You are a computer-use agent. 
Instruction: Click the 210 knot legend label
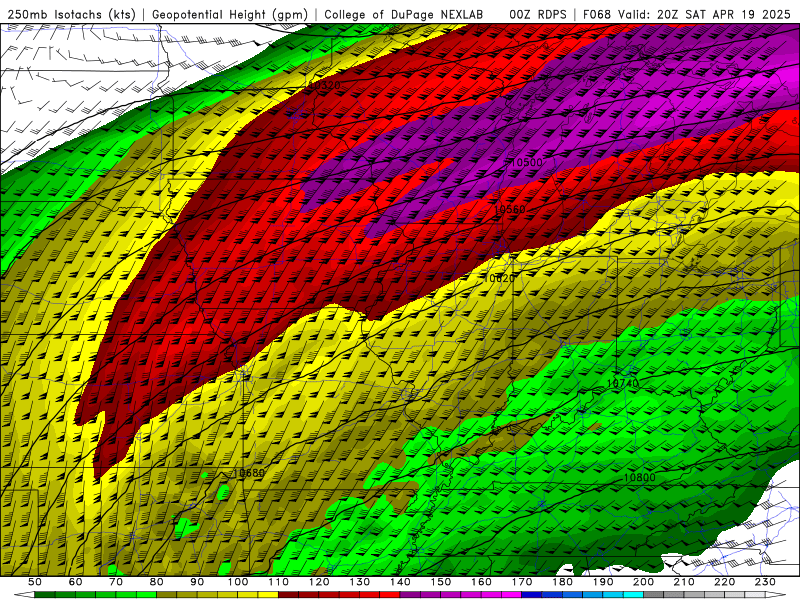(x=684, y=582)
